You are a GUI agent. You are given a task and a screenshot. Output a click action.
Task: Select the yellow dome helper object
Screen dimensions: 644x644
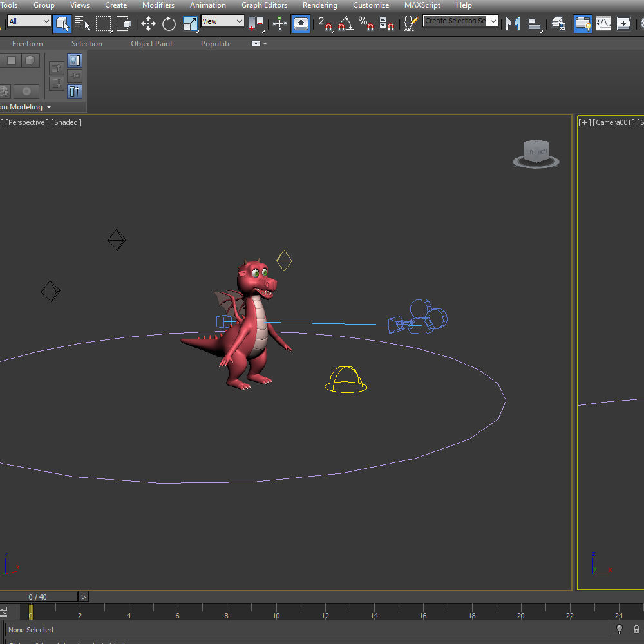coord(346,379)
